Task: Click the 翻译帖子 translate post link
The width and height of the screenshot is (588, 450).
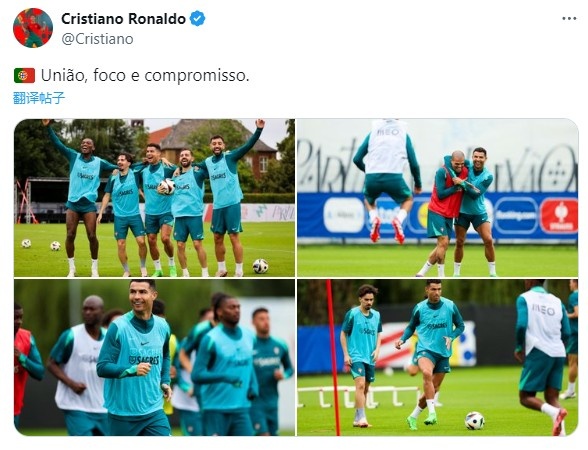Action: (x=39, y=98)
